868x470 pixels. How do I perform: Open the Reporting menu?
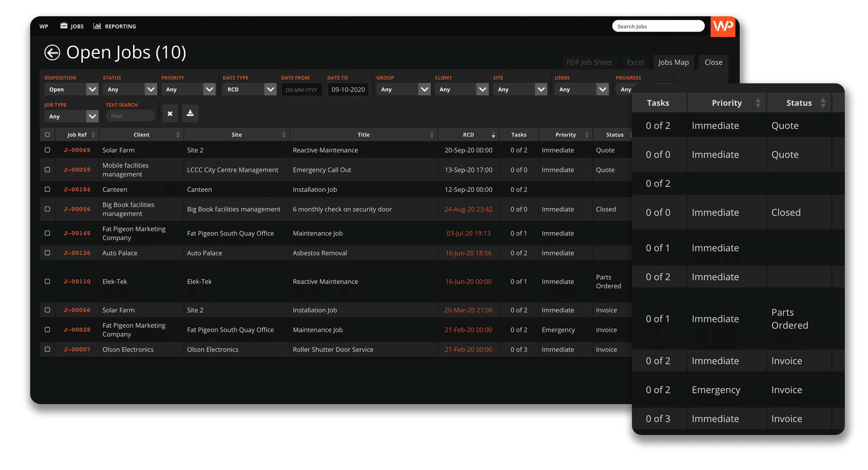[x=115, y=26]
